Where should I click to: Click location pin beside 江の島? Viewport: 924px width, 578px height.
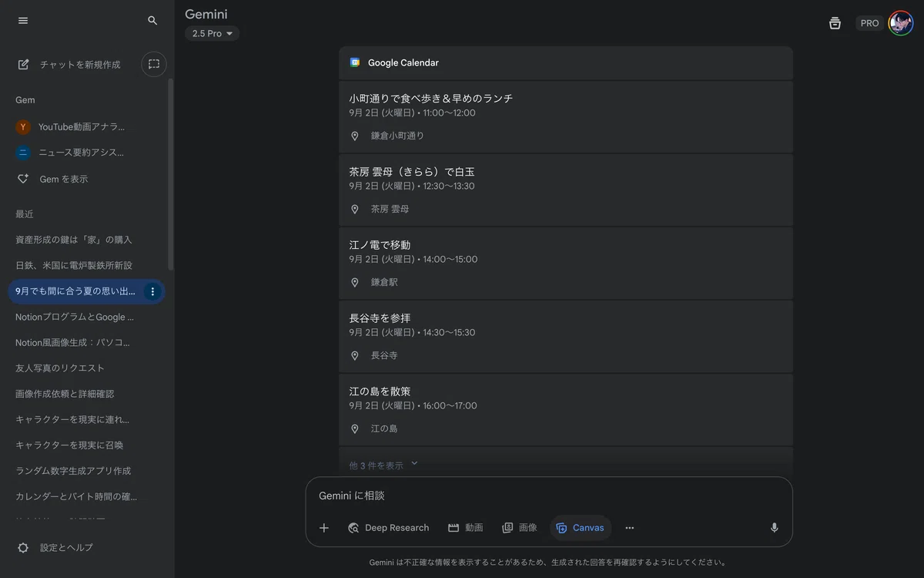[355, 428]
